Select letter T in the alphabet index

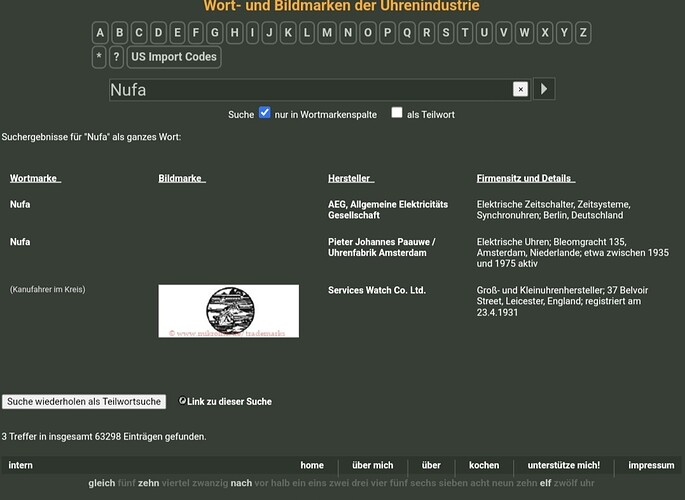pyautogui.click(x=465, y=33)
